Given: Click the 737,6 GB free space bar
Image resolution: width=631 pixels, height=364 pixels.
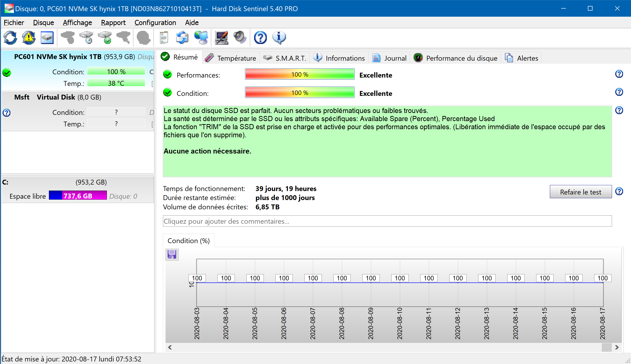Looking at the screenshot, I should (x=78, y=196).
